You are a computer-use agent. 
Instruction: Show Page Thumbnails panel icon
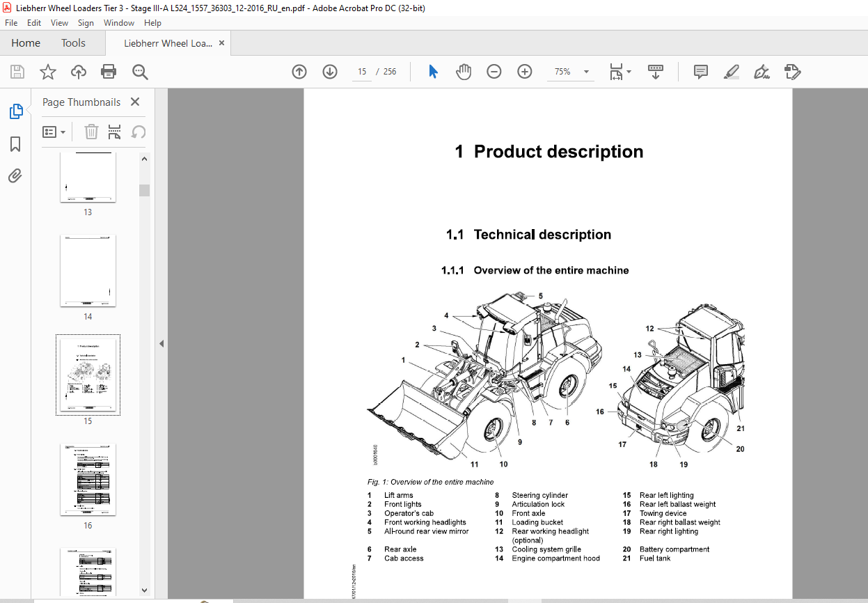pos(15,111)
